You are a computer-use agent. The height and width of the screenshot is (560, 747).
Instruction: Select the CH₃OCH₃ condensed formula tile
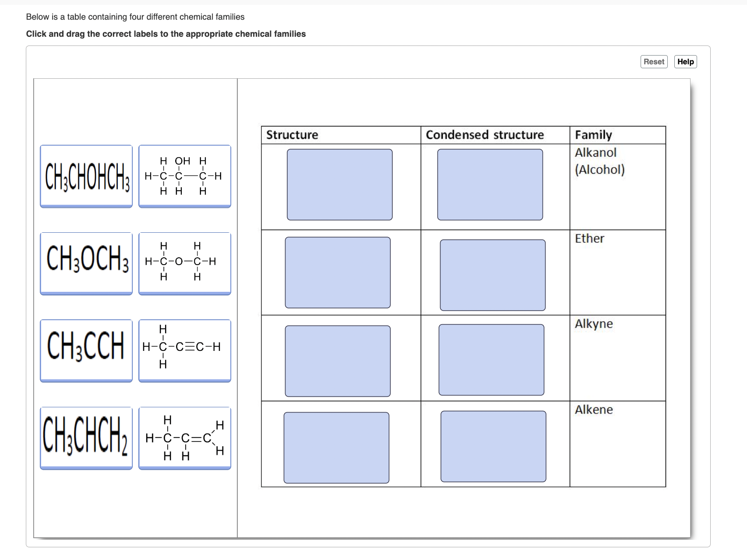coord(86,262)
